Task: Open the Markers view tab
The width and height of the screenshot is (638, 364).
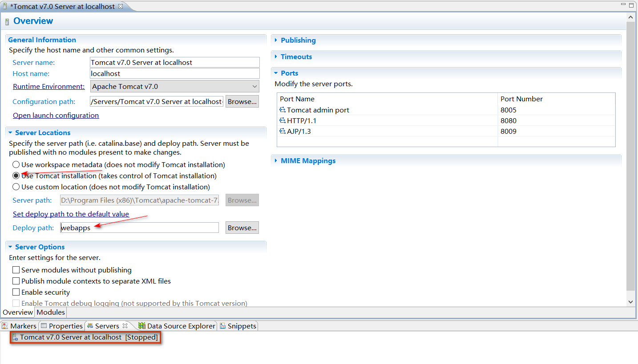Action: coord(20,326)
